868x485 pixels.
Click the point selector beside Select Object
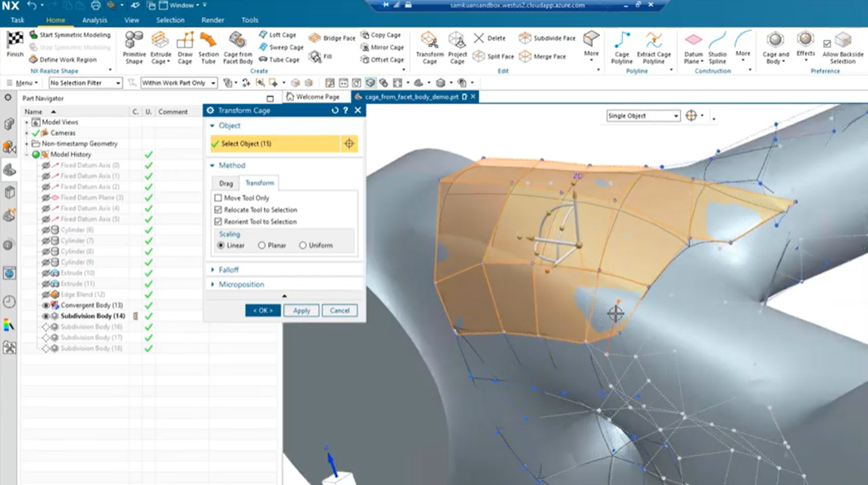[349, 144]
